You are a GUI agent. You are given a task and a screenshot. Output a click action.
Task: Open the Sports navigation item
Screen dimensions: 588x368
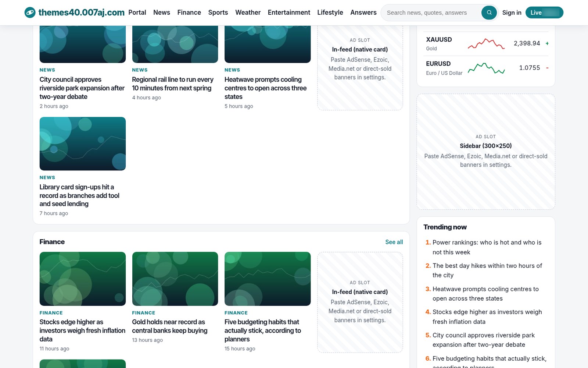218,13
